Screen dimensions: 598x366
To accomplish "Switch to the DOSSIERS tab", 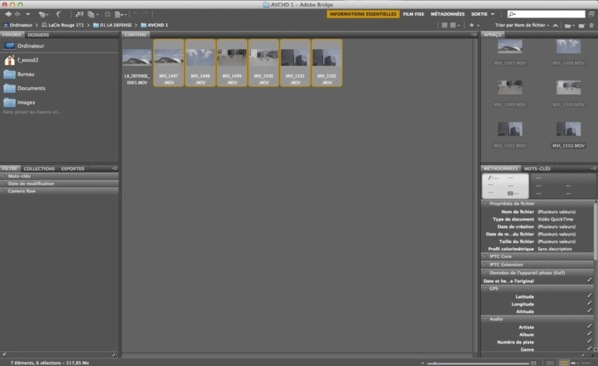I will point(38,35).
